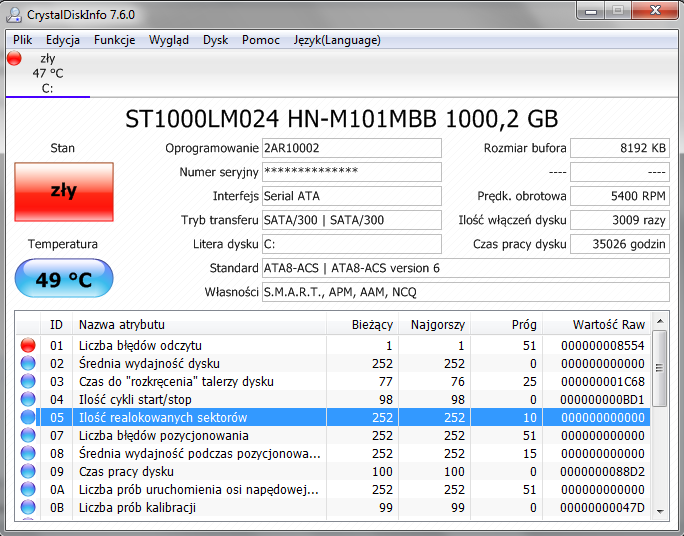684x536 pixels.
Task: Click raw value 000000008554
Action: point(602,345)
